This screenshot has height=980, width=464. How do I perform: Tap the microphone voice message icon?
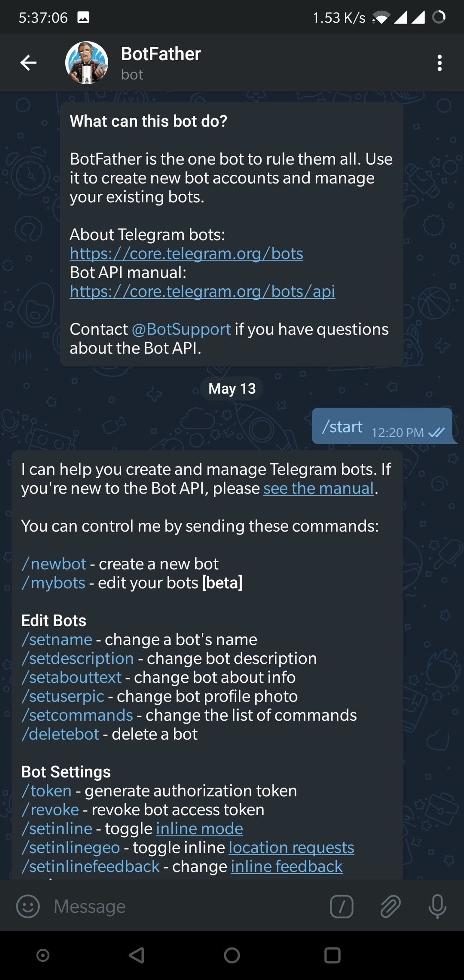(437, 907)
